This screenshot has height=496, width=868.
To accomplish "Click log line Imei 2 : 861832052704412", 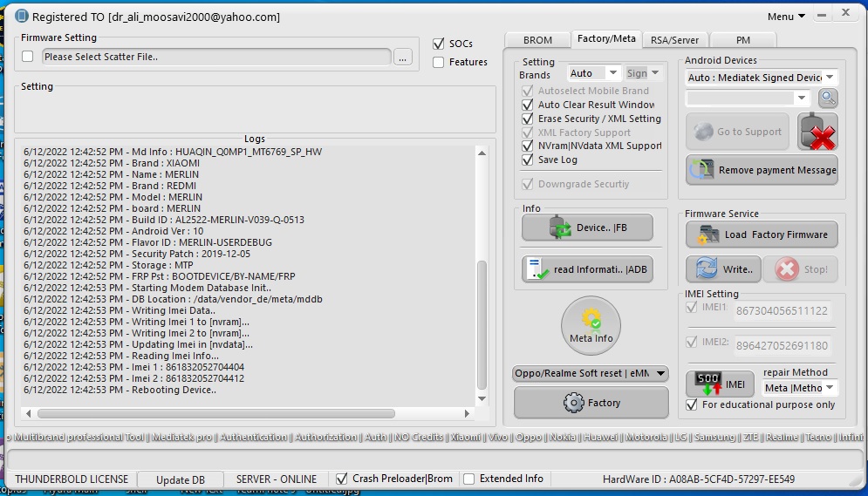I will coord(133,379).
